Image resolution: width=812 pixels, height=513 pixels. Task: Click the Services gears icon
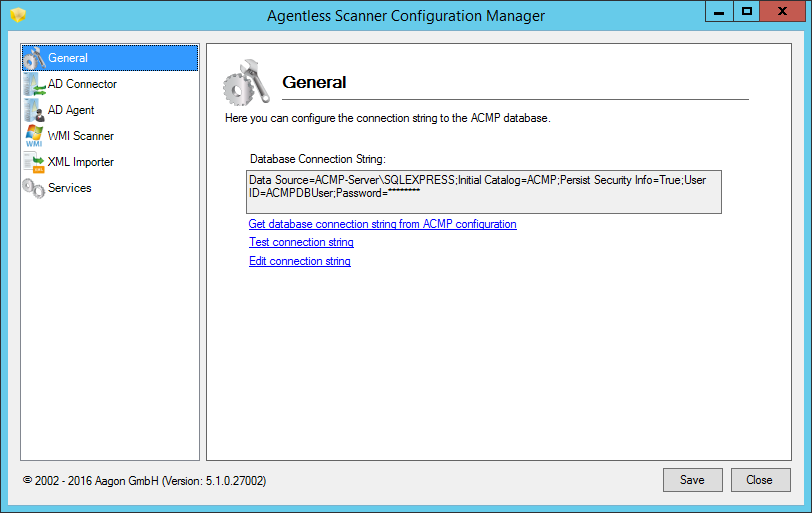click(34, 188)
